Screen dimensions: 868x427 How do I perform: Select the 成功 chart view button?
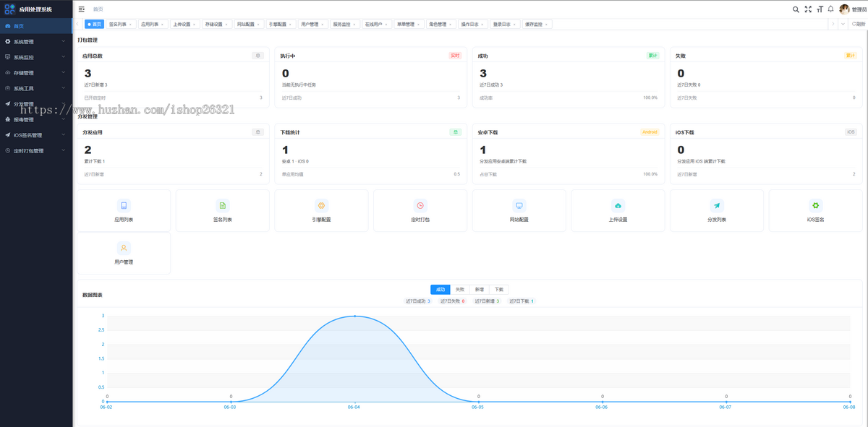click(x=440, y=289)
